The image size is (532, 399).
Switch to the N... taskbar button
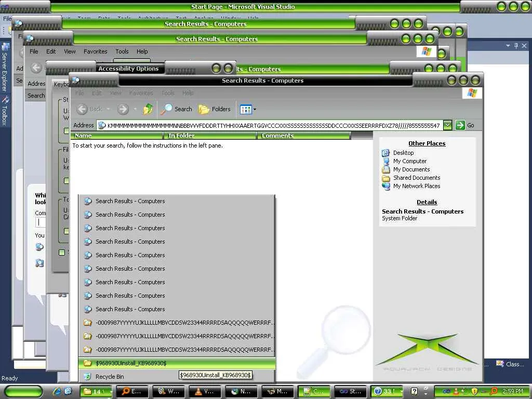coord(241,392)
